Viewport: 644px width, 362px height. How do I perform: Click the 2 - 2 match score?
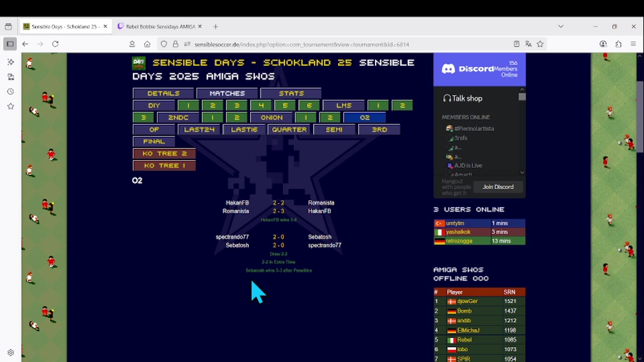(278, 203)
